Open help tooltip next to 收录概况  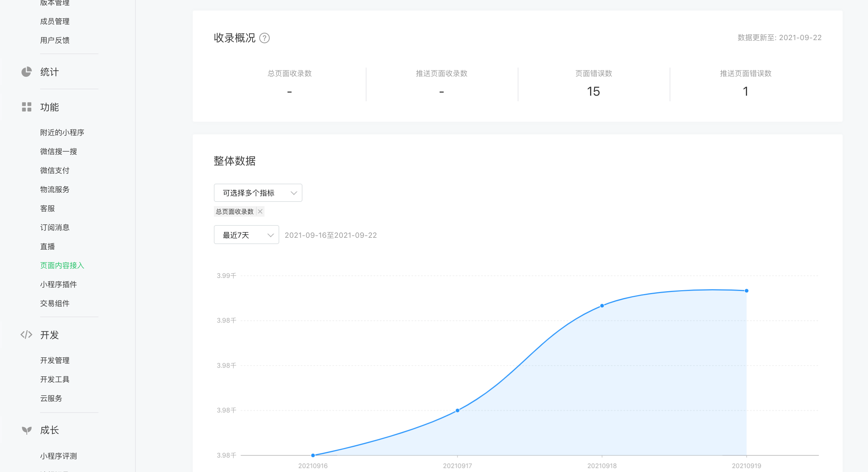tap(264, 38)
